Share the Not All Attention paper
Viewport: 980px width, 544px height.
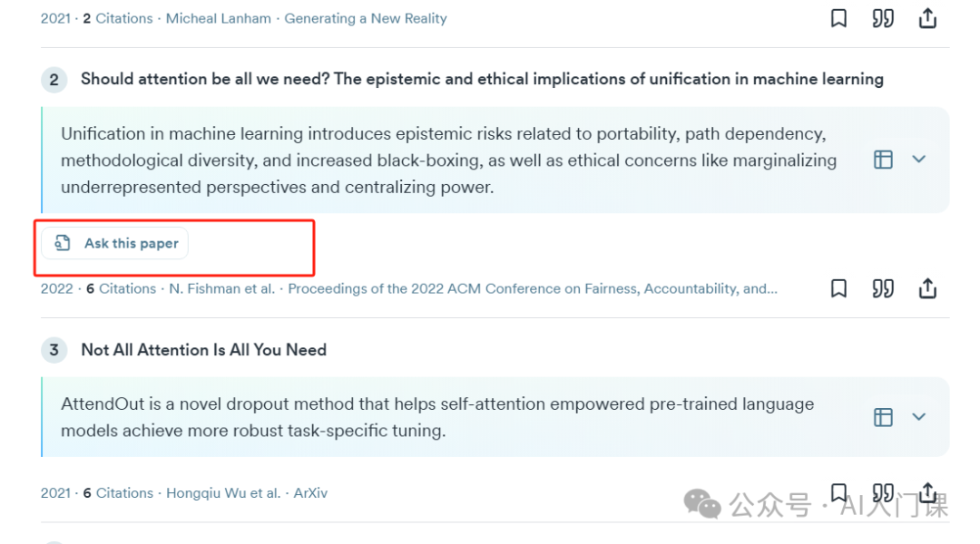click(927, 493)
